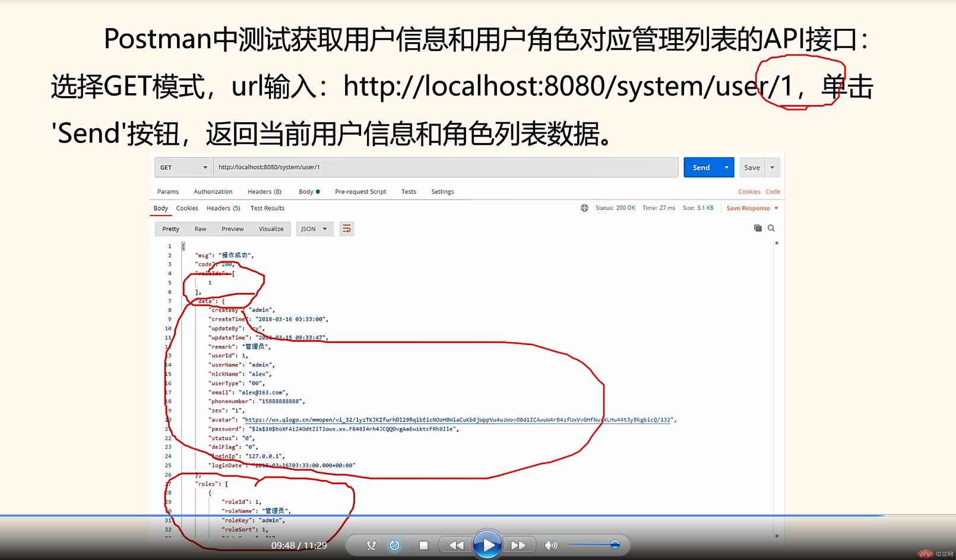Click the Save button
This screenshot has width=956, height=560.
pos(752,167)
